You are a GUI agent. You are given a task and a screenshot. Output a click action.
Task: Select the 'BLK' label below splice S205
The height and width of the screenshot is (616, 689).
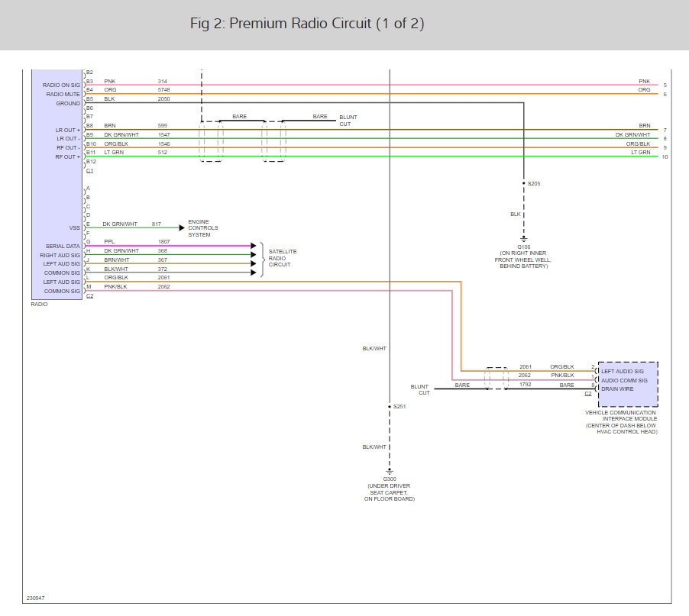[x=516, y=214]
